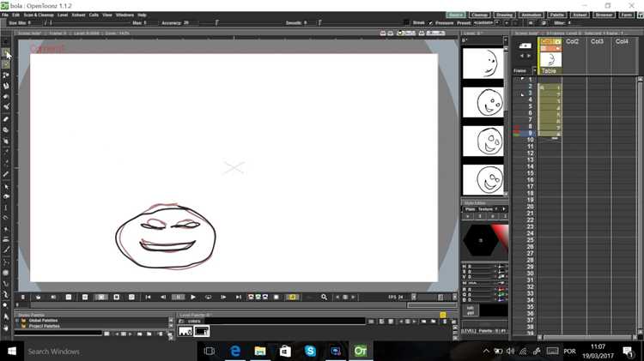Image resolution: width=644 pixels, height=361 pixels.
Task: Open the Scan & Cleanup menu
Action: point(39,15)
